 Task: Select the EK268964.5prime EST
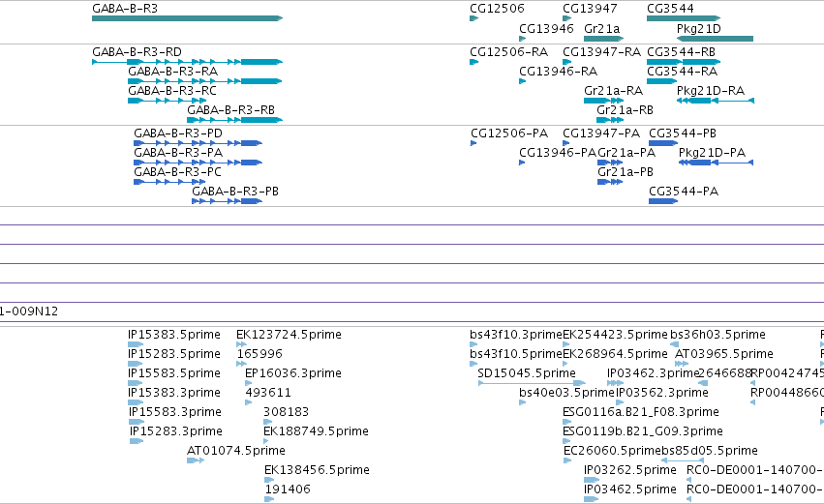(565, 364)
